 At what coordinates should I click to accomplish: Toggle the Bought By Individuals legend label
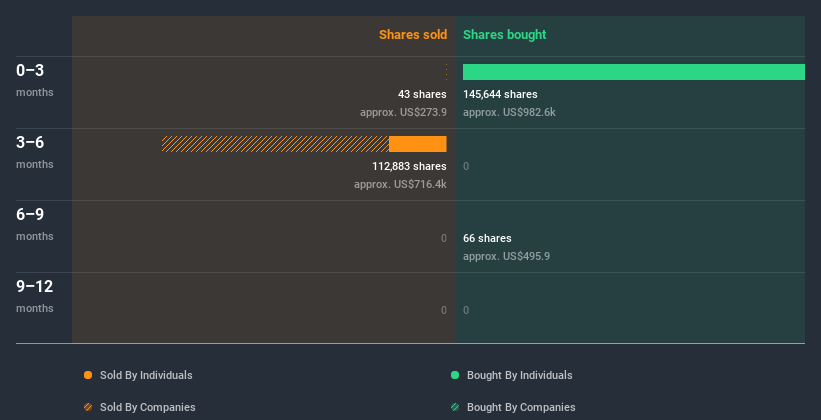[519, 375]
